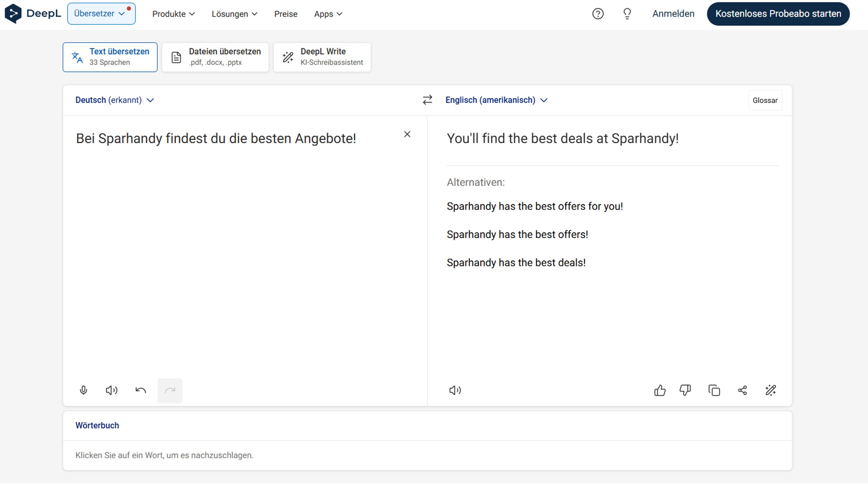
Task: Open the Glossar panel
Action: [x=765, y=100]
